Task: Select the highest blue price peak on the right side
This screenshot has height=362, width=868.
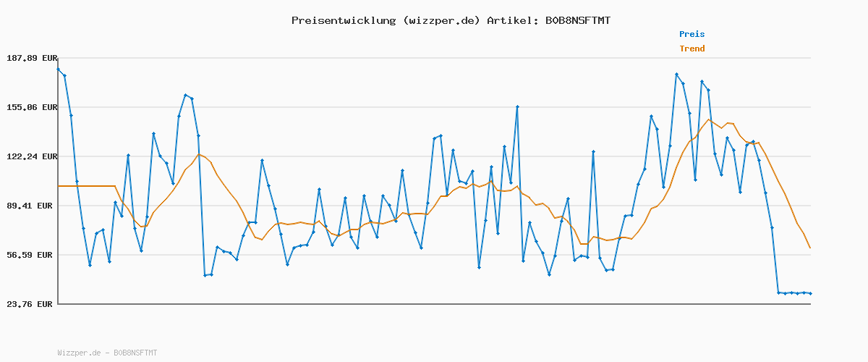Action: [676, 74]
